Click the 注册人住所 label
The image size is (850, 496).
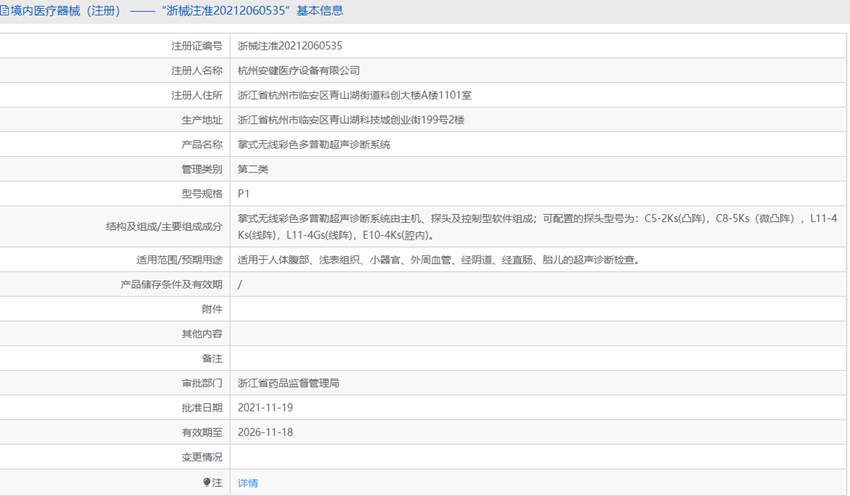pos(197,95)
